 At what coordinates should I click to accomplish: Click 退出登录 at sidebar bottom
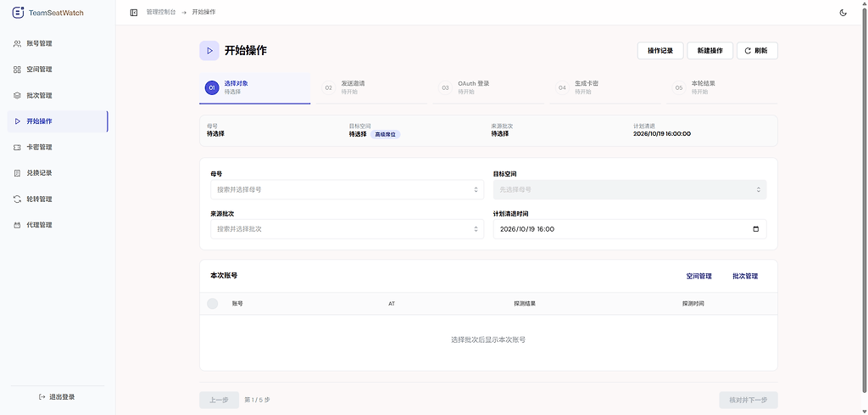pos(57,397)
